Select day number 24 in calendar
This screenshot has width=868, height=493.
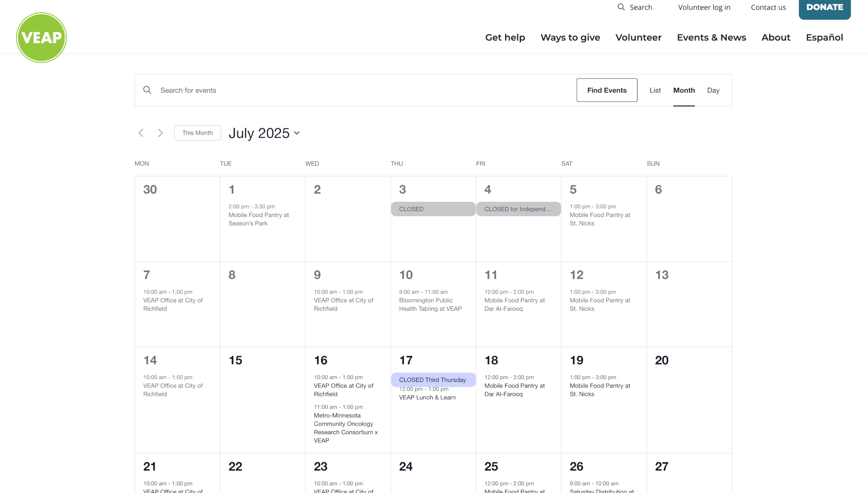[406, 467]
